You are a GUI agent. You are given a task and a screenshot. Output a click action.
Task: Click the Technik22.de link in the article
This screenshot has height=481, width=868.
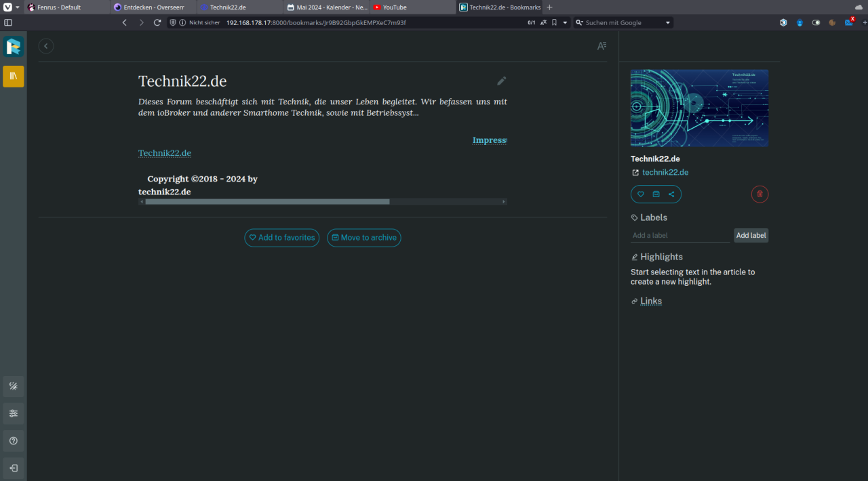[x=165, y=153]
